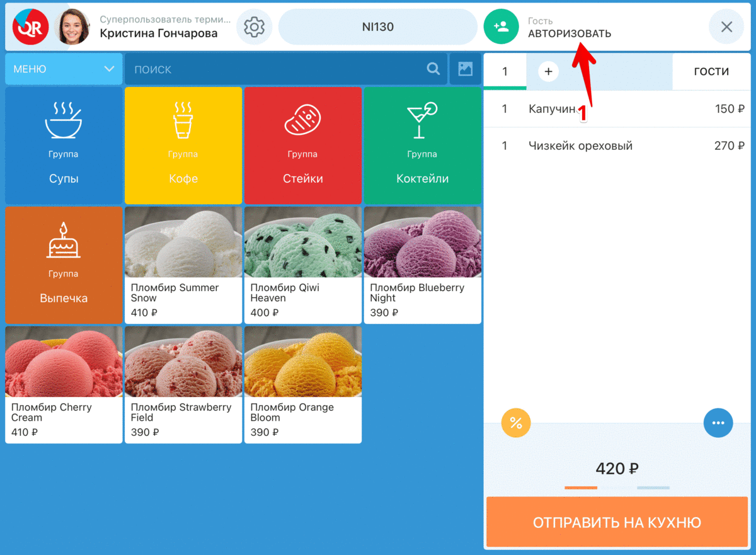The width and height of the screenshot is (756, 555).
Task: Open the Коктейли cocktails group tile
Action: click(x=422, y=146)
